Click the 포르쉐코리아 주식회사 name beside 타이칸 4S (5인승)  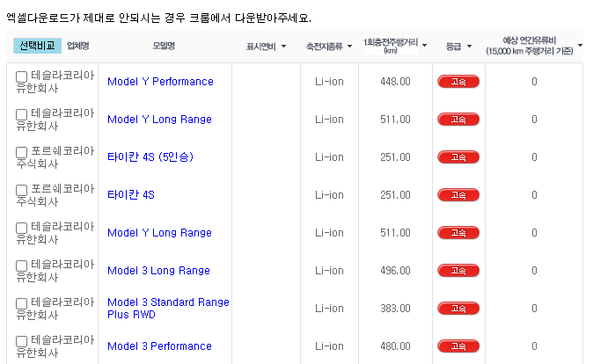click(55, 157)
